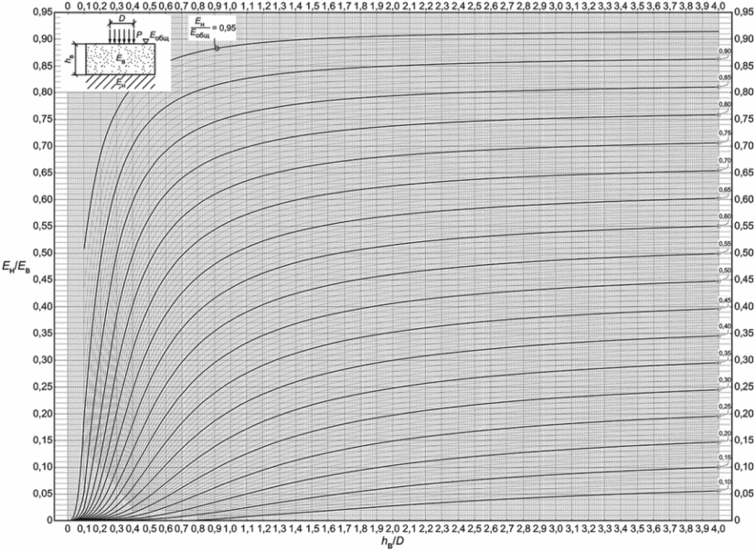The width and height of the screenshot is (756, 551).
Task: Click the 'D' load diameter label in schematic
Action: pos(122,18)
